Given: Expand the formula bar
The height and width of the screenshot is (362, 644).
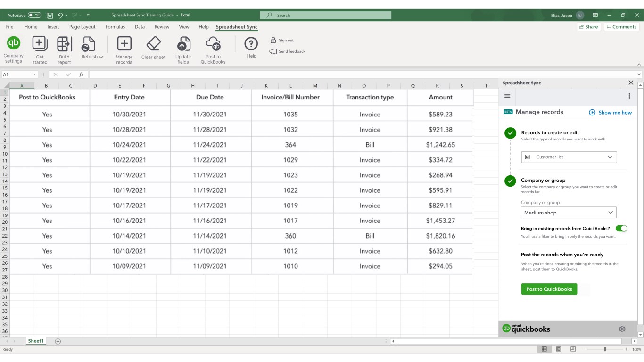Looking at the screenshot, I should (639, 74).
